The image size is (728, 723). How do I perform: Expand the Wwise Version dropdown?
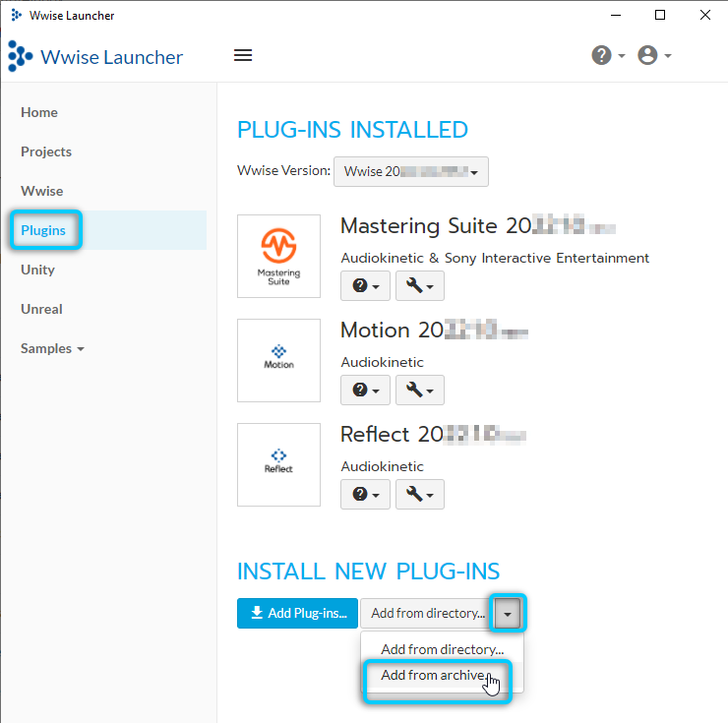(411, 171)
